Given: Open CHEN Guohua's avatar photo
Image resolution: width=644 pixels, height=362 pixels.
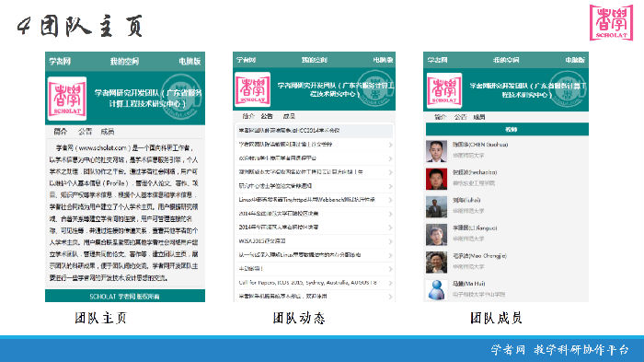Looking at the screenshot, I should pos(436,151).
